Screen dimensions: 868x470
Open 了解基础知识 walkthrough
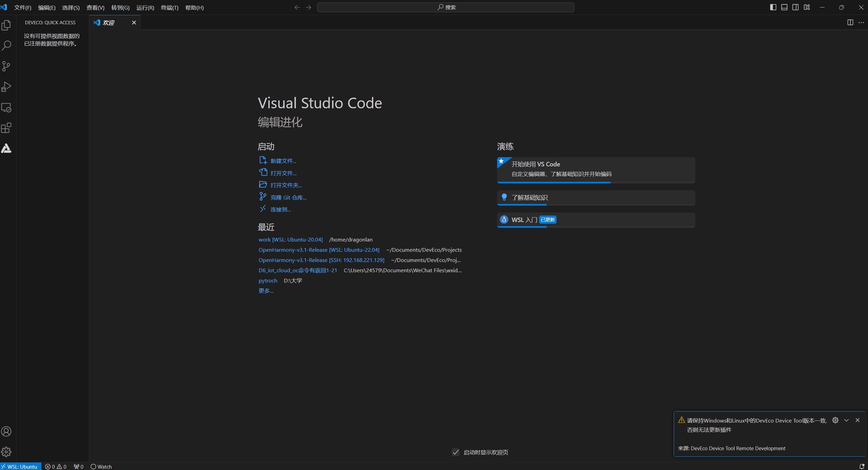click(x=596, y=198)
